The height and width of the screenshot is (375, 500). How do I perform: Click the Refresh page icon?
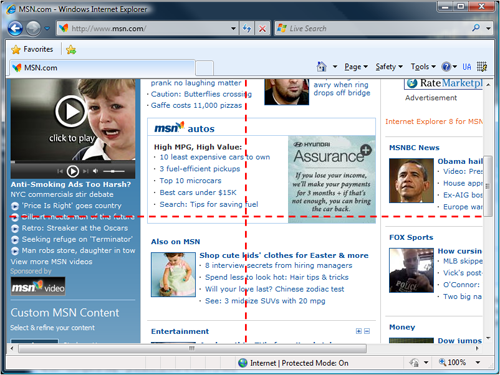247,29
